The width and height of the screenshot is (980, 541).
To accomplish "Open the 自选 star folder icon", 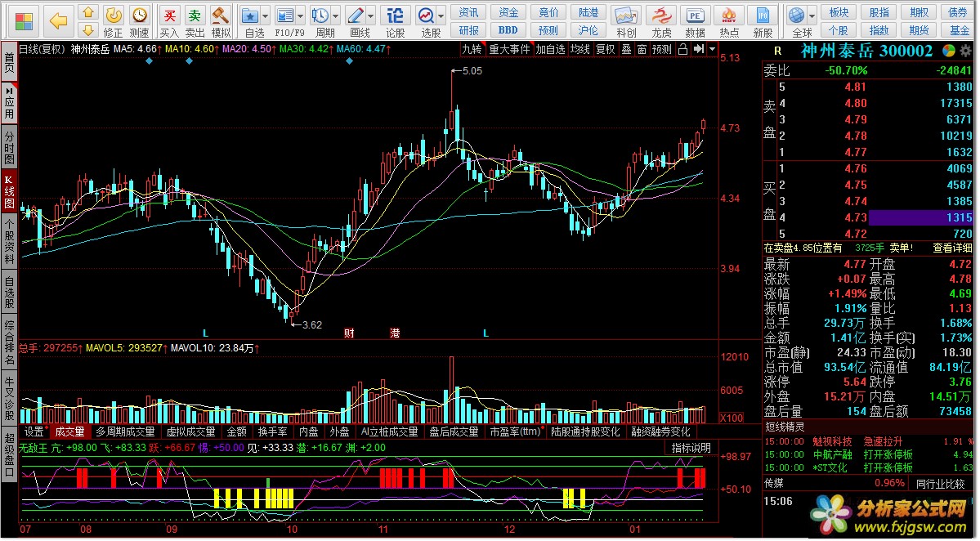I will click(x=250, y=16).
